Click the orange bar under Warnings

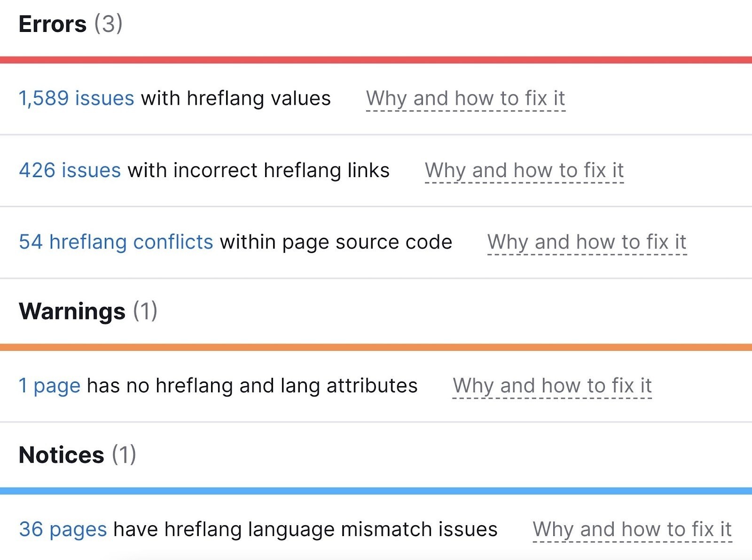(376, 347)
